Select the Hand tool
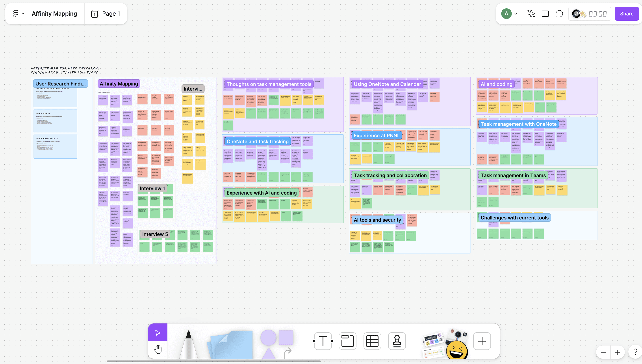 click(158, 349)
